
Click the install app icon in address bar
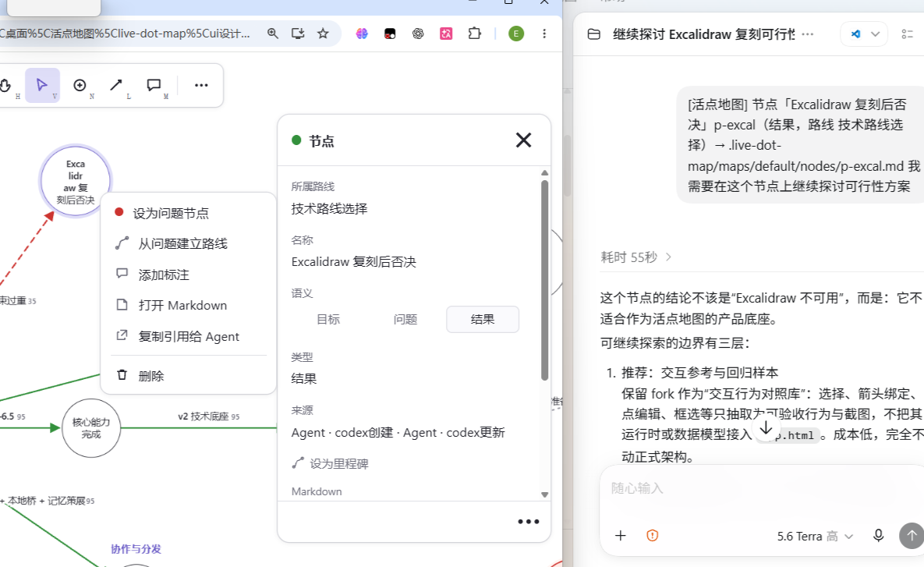coord(298,34)
